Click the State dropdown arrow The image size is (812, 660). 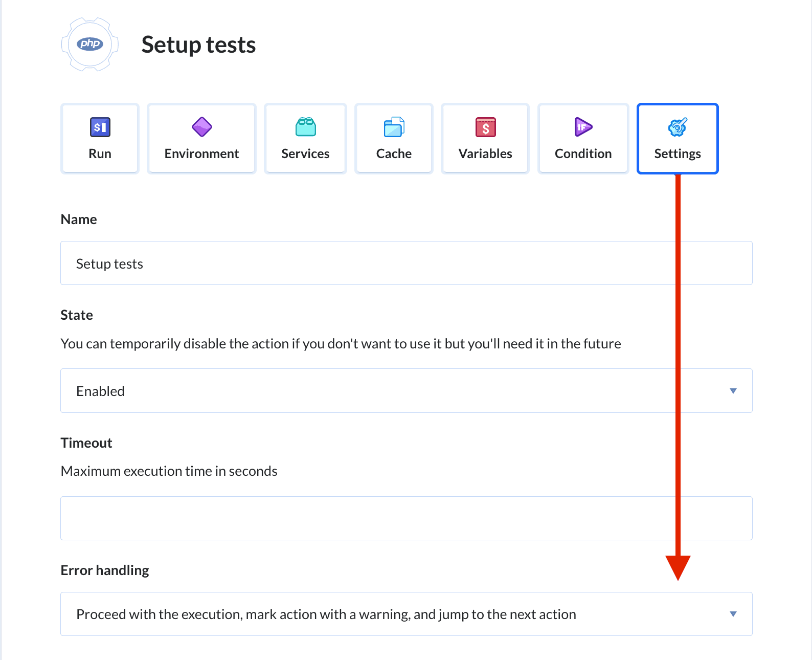[x=733, y=391]
